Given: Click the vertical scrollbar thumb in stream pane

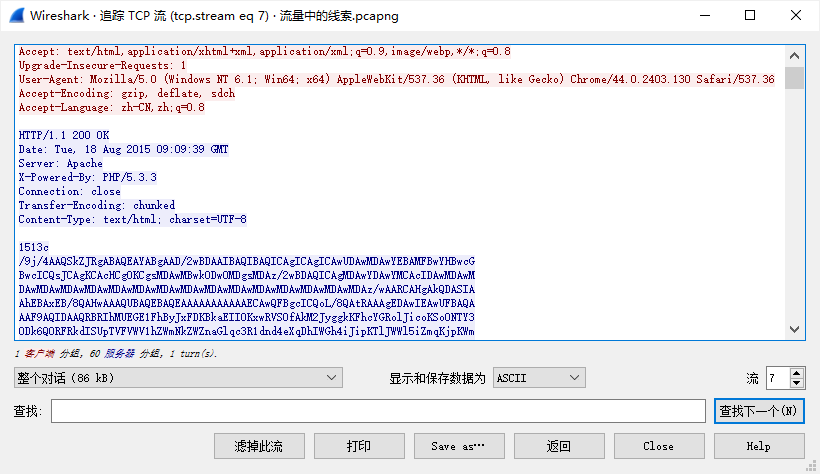Looking at the screenshot, I should point(795,78).
